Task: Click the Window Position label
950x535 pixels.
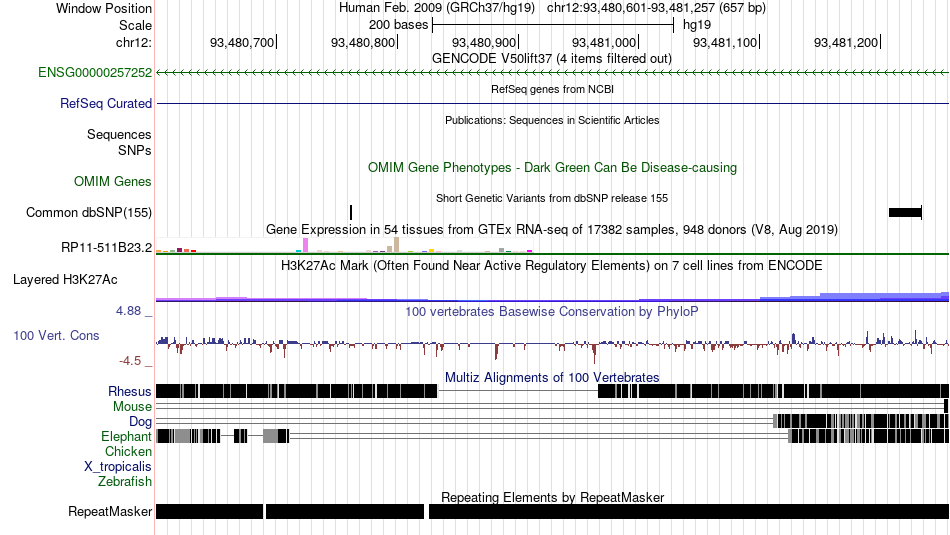Action: pos(104,8)
